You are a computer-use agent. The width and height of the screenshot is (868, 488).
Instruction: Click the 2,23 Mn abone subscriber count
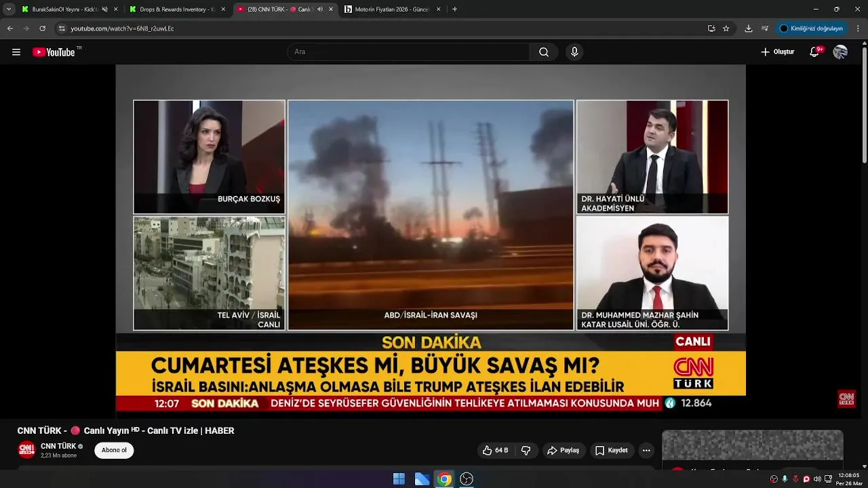59,455
